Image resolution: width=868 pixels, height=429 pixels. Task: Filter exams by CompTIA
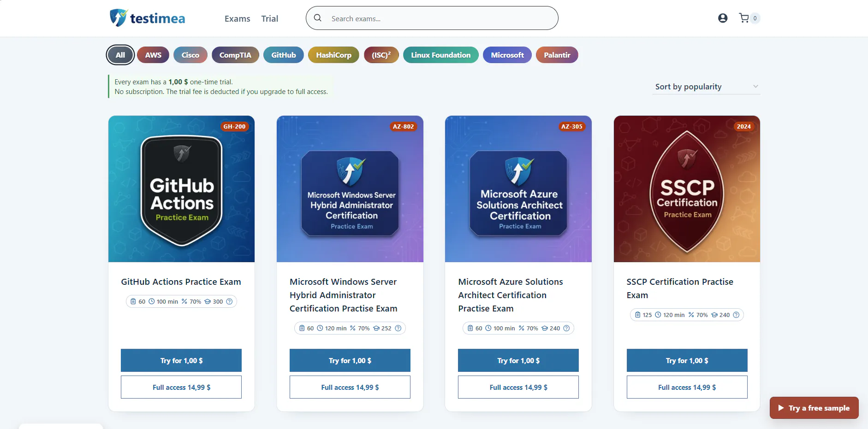point(235,55)
